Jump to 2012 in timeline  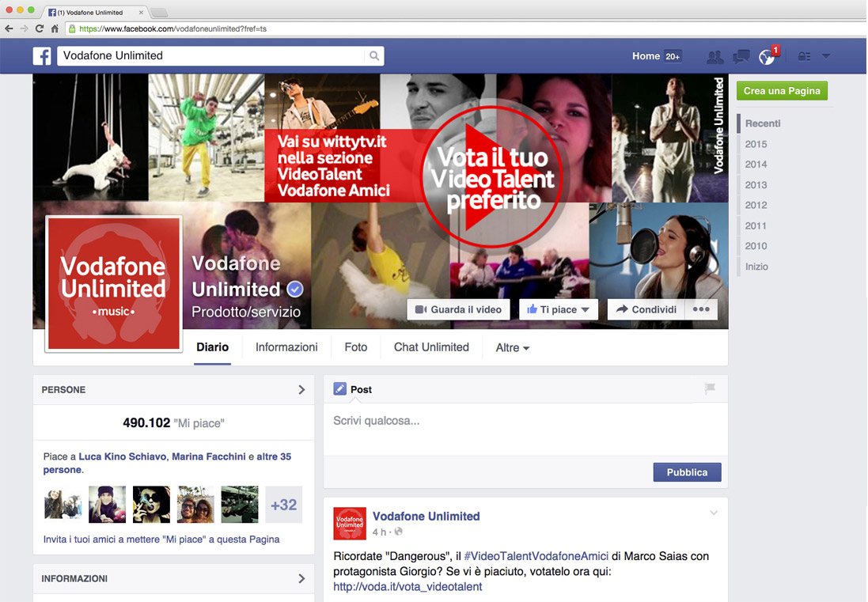[756, 205]
